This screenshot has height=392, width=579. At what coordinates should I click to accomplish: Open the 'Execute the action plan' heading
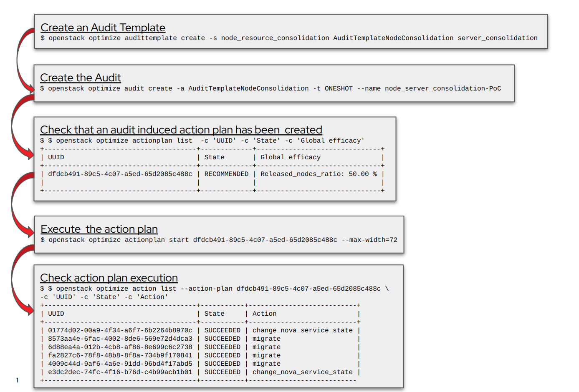99,229
